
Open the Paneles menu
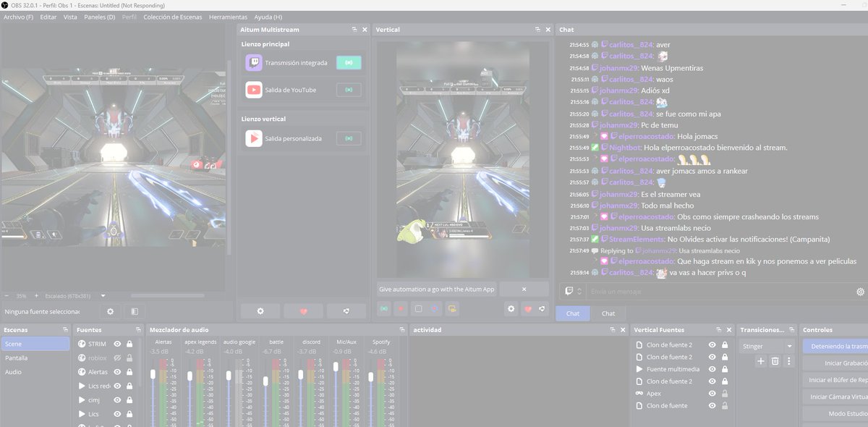(x=99, y=17)
